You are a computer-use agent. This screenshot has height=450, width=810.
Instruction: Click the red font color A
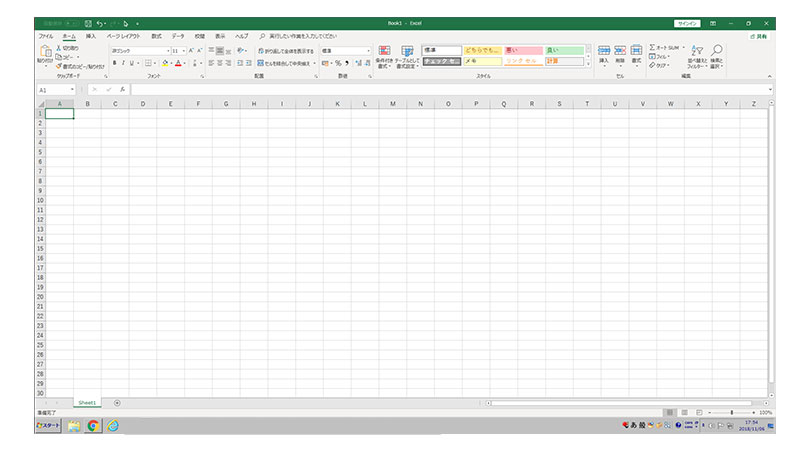178,63
